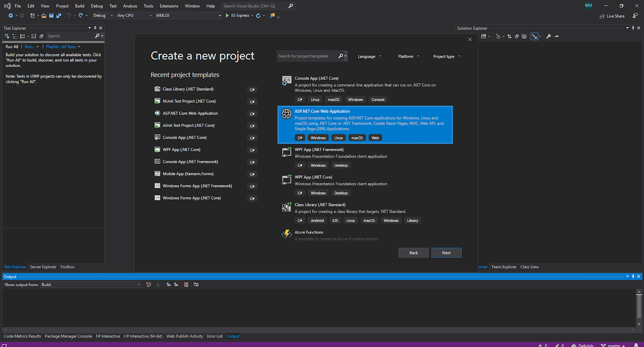The height and width of the screenshot is (347, 644).
Task: Open the Project type filter dropdown
Action: [446, 56]
